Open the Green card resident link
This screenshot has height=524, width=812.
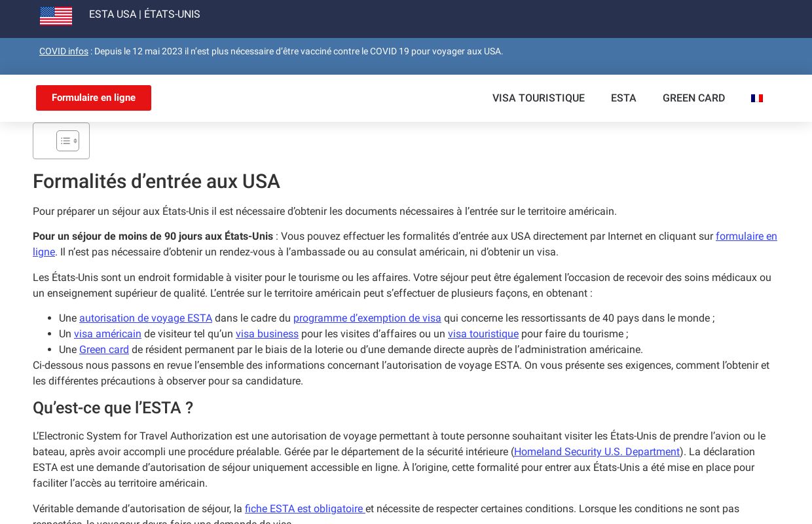pos(104,350)
